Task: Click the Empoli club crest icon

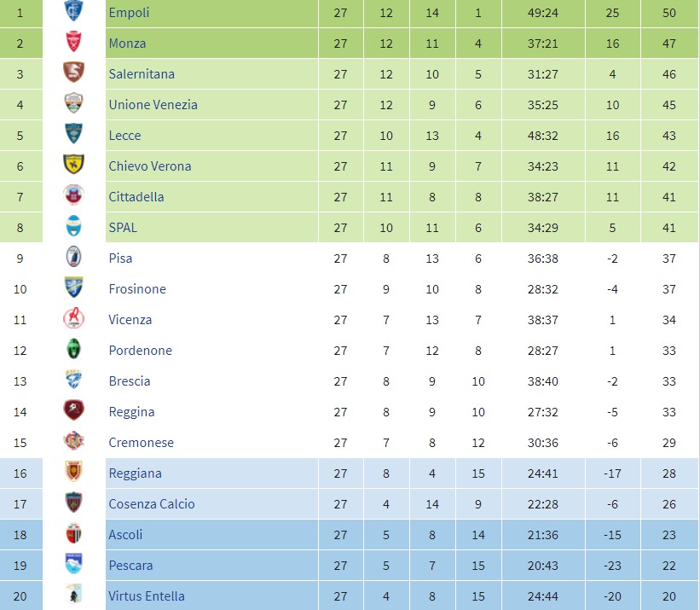Action: point(73,13)
